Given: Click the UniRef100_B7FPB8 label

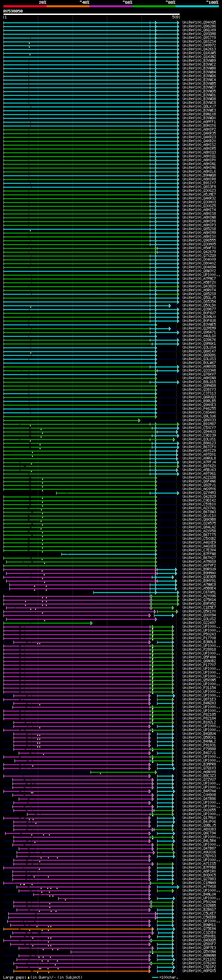Looking at the screenshot, I should 199,868.
